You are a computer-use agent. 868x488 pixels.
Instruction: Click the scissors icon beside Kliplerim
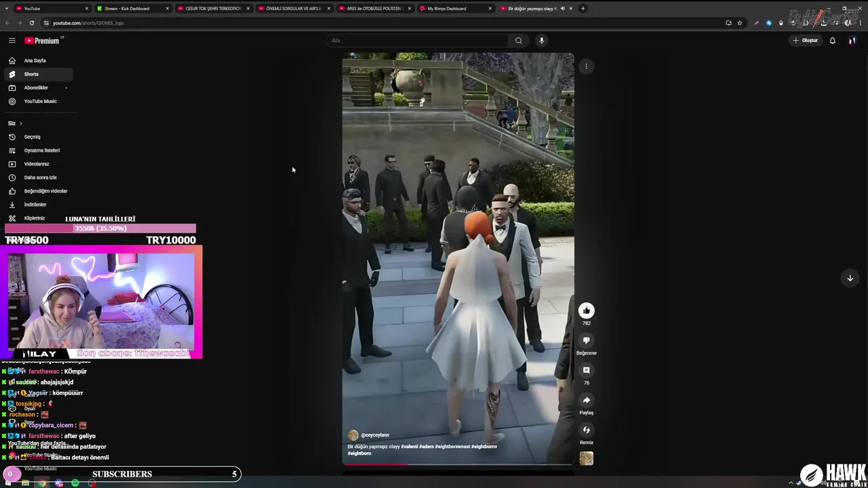tap(12, 218)
